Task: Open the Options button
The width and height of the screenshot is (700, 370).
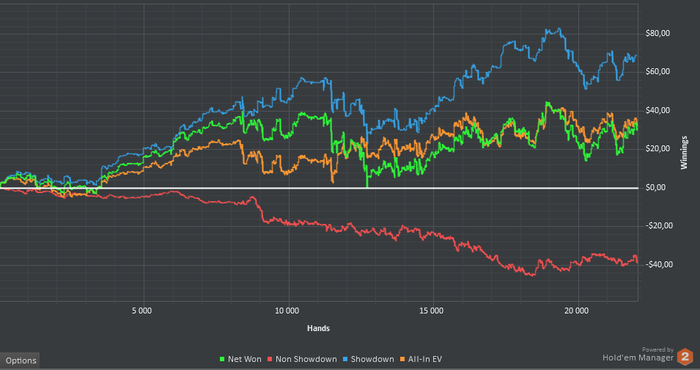Action: [21, 360]
